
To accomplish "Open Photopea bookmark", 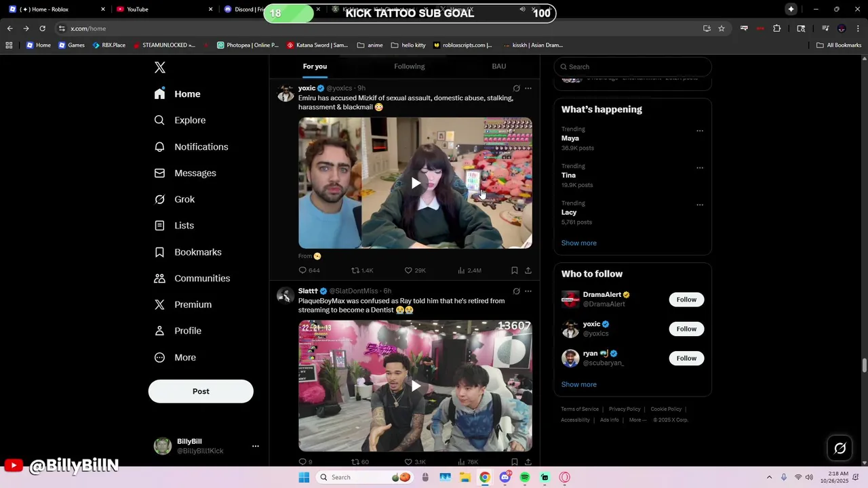I will click(x=248, y=45).
